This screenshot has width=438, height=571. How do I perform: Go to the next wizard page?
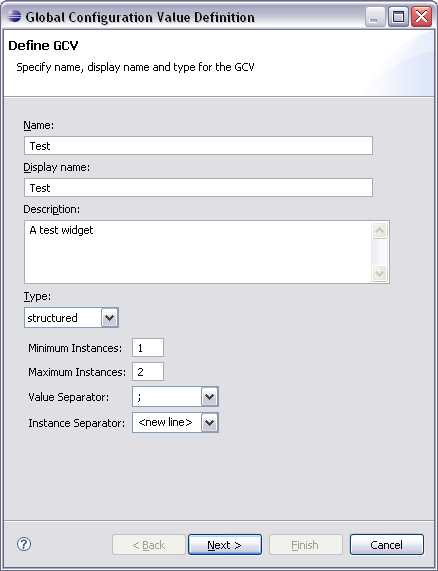pos(225,544)
